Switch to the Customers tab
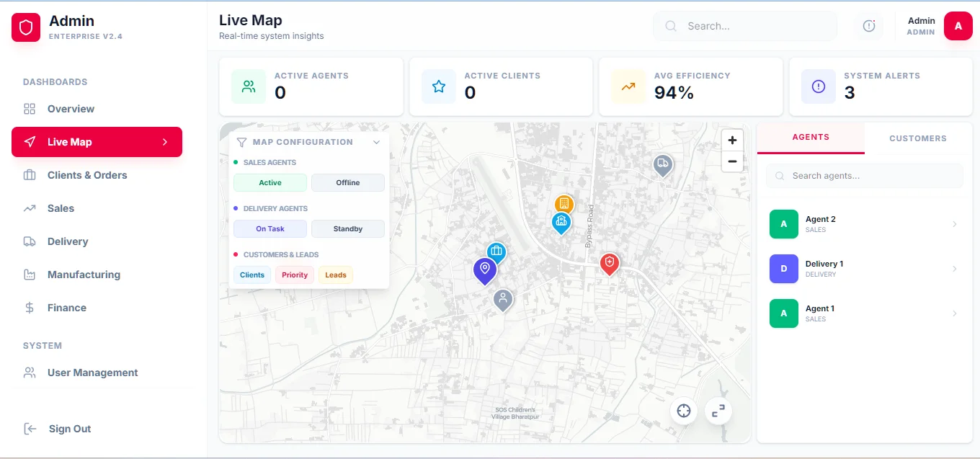 point(918,138)
